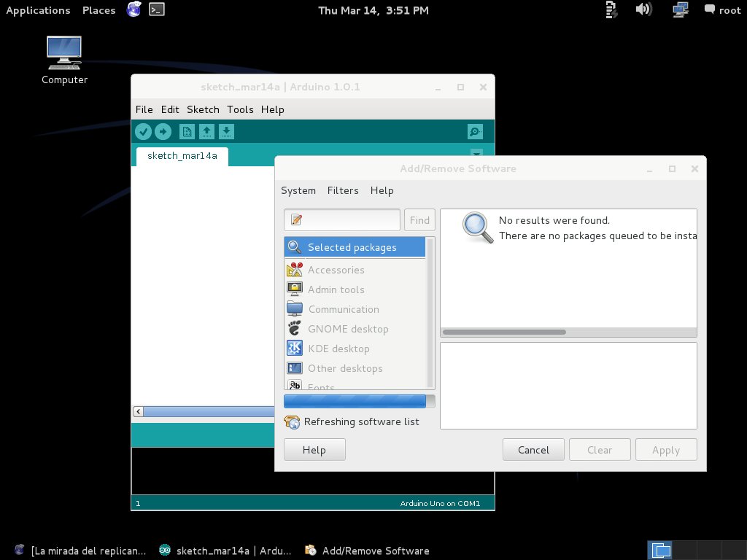Click the Arduino Upload arrow button
Viewport: 747px width, 560px height.
coord(163,131)
